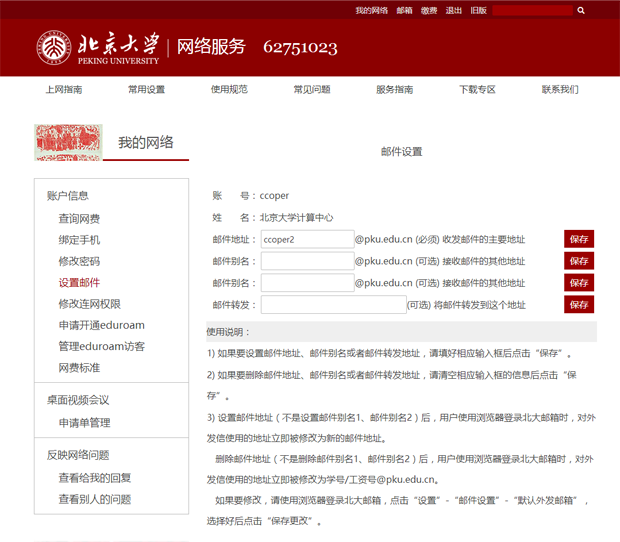Click the first 邮件别名 input field

[307, 261]
